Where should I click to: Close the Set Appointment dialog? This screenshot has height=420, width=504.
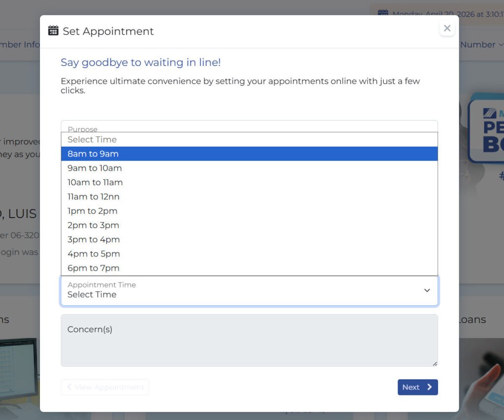point(447,28)
